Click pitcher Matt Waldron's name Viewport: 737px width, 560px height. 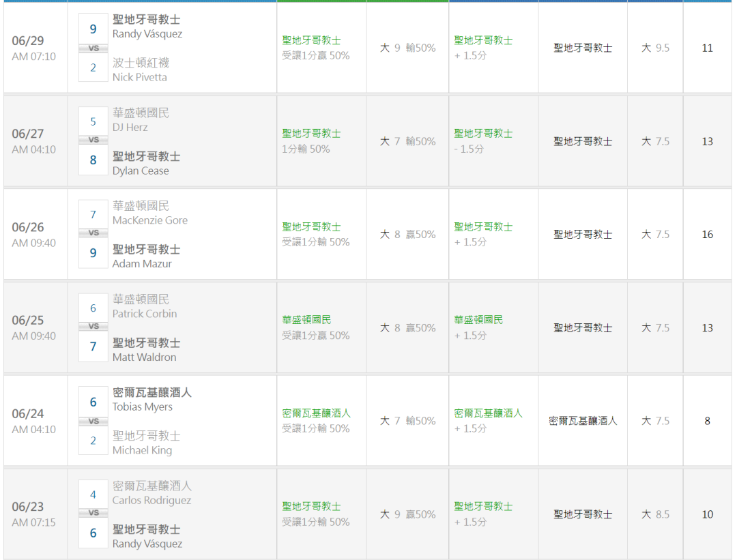(144, 357)
